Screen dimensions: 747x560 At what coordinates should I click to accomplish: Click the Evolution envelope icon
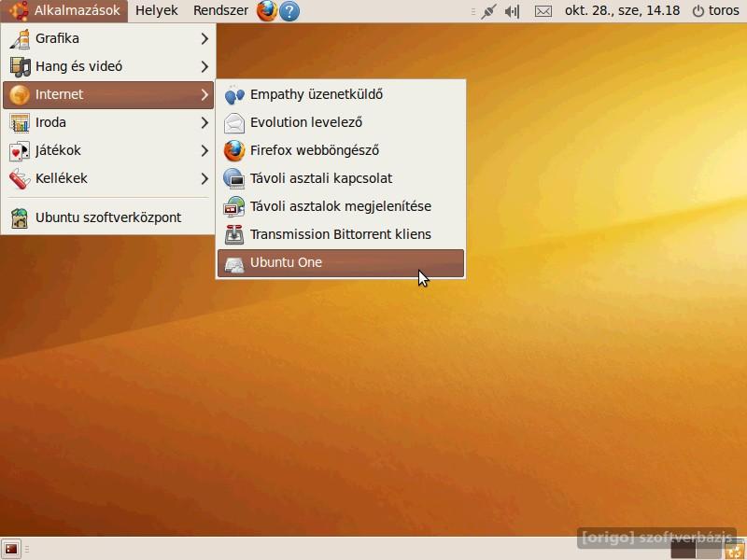[x=234, y=123]
